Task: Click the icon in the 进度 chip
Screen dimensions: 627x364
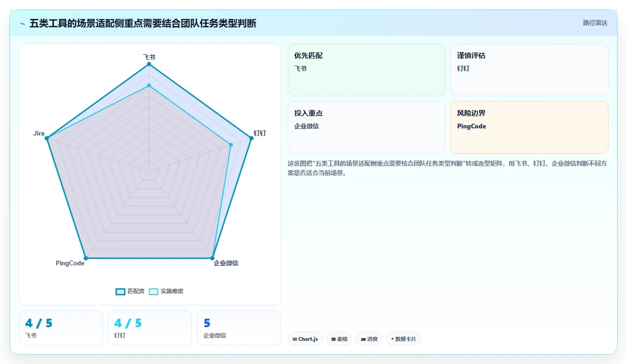Action: coord(363,339)
